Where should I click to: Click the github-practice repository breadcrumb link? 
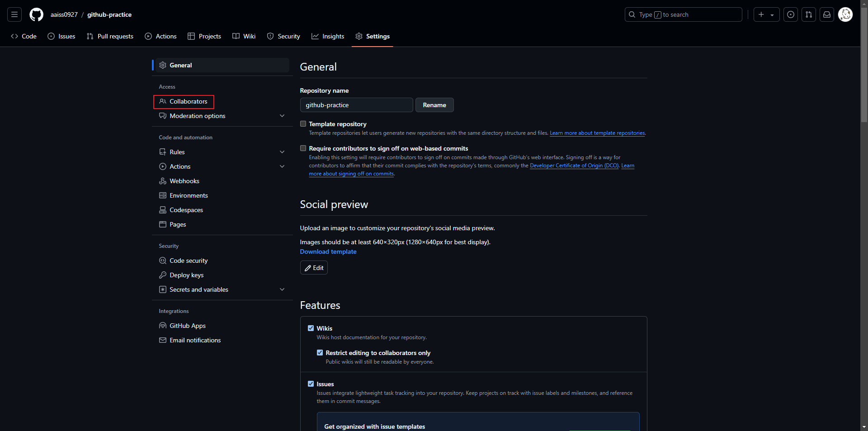109,14
